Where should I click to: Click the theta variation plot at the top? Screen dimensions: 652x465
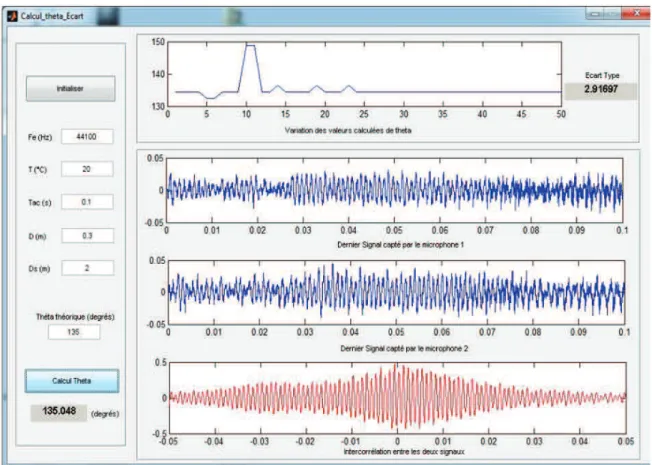click(364, 74)
